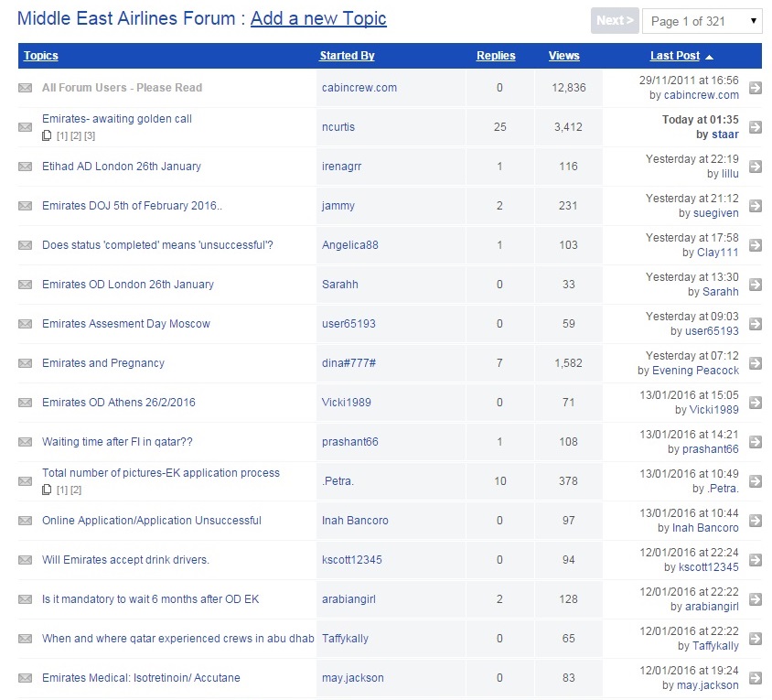772x700 pixels.
Task: Jump to last post by .Petra. arrow icon
Action: (x=756, y=481)
